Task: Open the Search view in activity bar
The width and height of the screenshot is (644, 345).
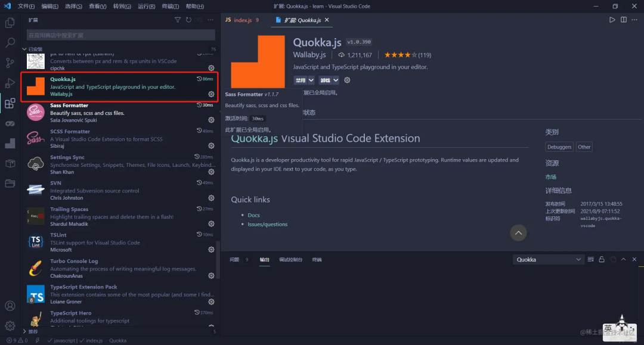Action: pos(10,43)
